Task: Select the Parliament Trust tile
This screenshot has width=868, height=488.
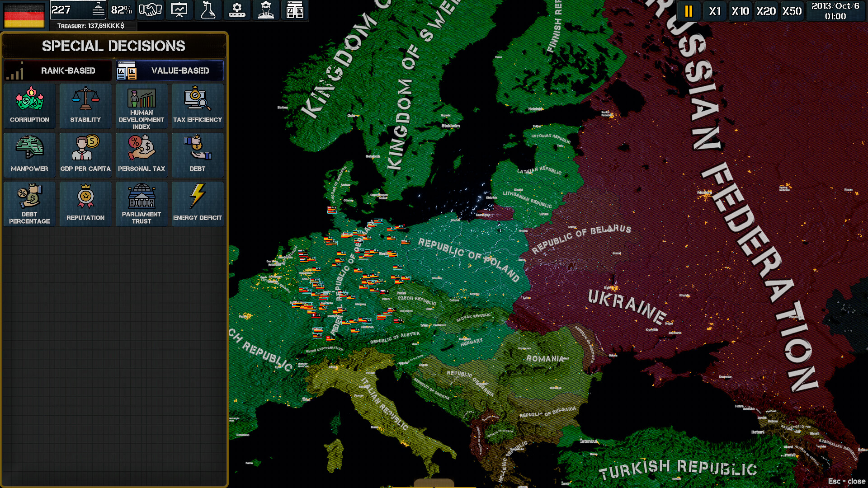Action: (x=142, y=204)
